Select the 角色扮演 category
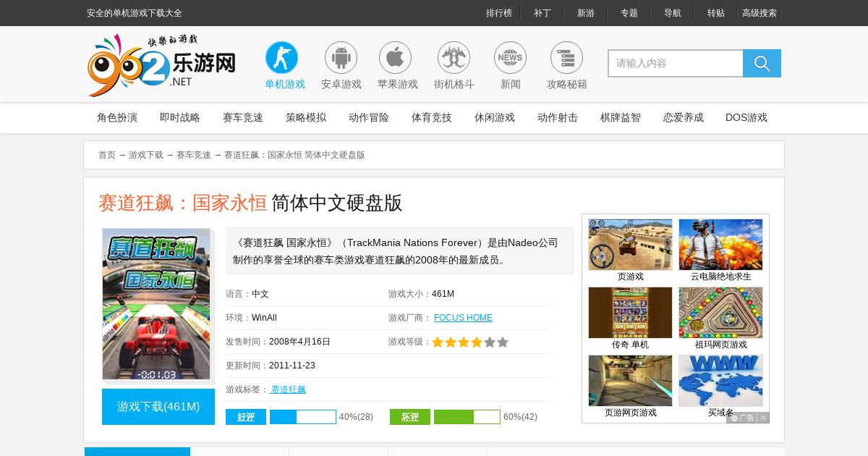The image size is (868, 456). (117, 117)
